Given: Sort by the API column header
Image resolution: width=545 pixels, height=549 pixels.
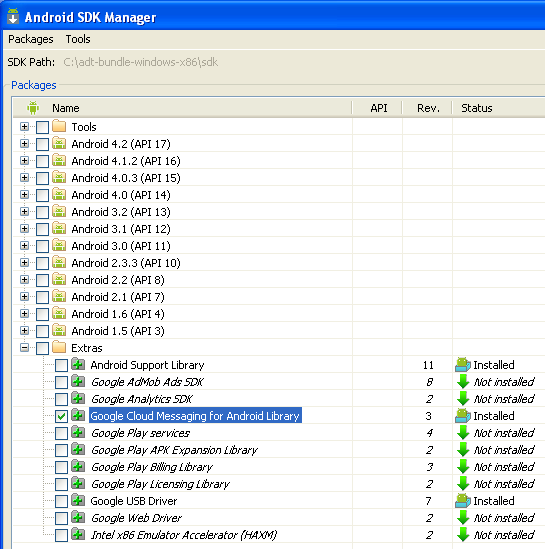Looking at the screenshot, I should [x=378, y=108].
